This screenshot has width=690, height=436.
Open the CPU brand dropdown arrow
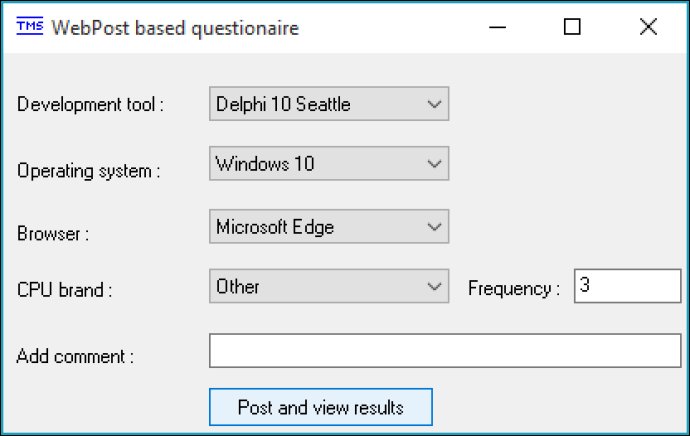coord(434,286)
